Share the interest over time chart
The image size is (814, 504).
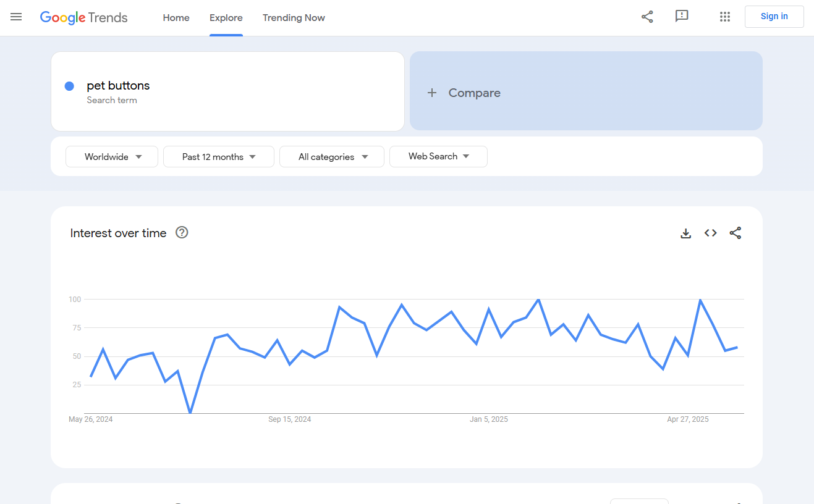point(735,233)
